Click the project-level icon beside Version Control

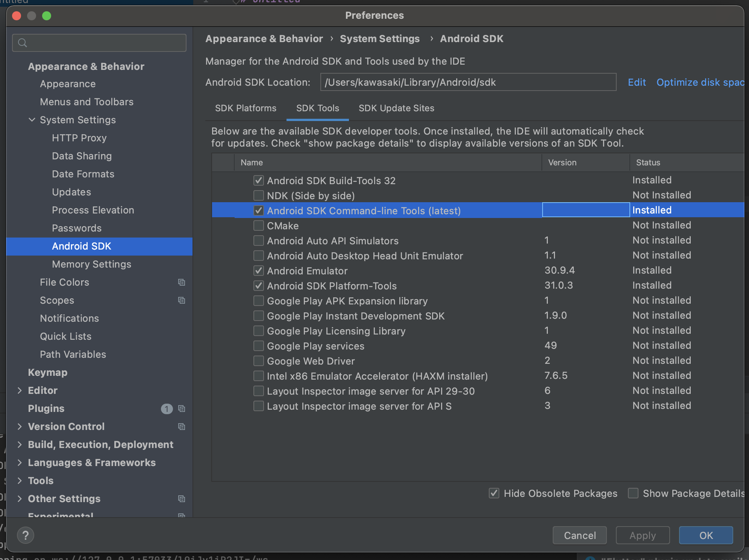click(x=182, y=427)
